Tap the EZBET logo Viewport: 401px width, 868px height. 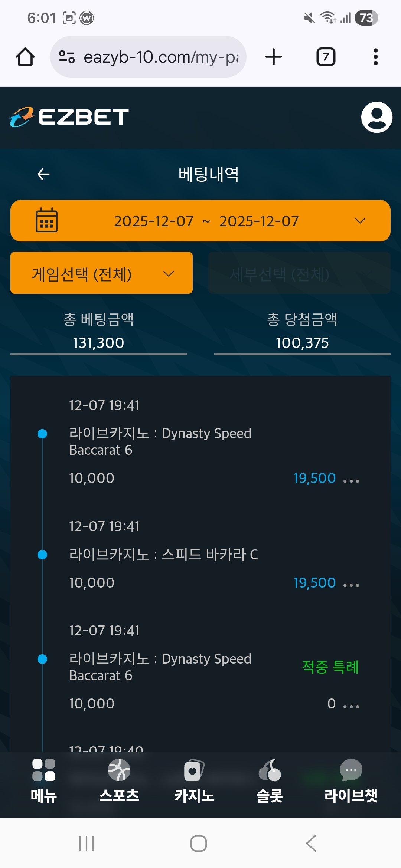69,117
